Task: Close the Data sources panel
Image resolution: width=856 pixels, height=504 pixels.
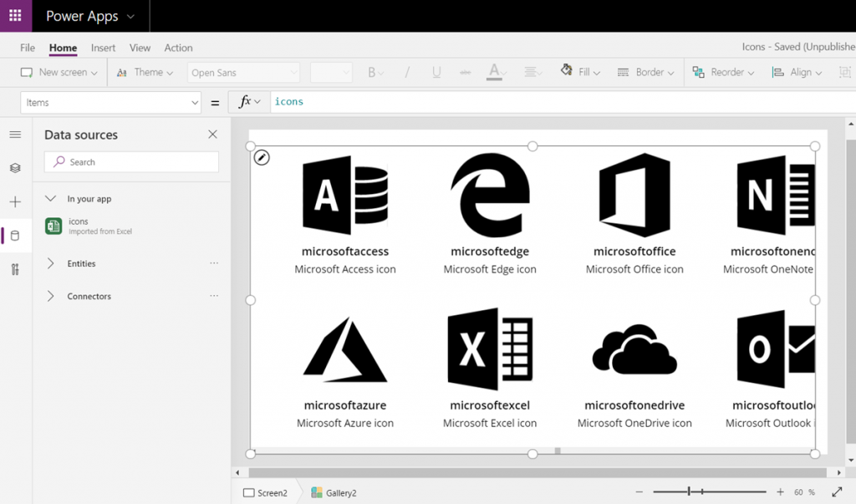Action: tap(213, 135)
